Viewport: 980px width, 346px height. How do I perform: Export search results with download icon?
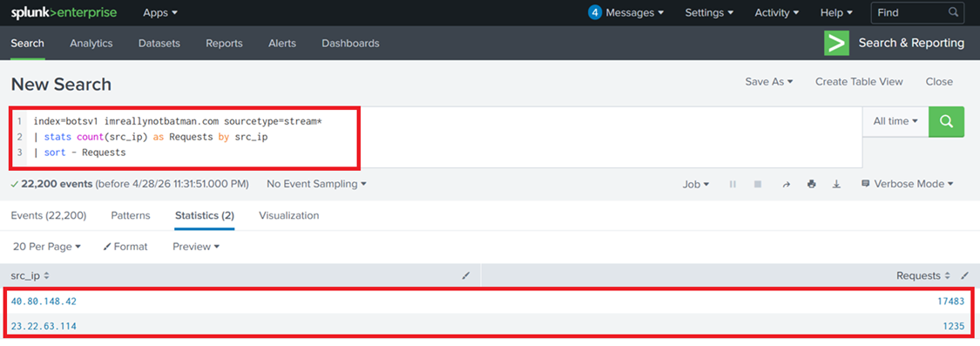(836, 185)
